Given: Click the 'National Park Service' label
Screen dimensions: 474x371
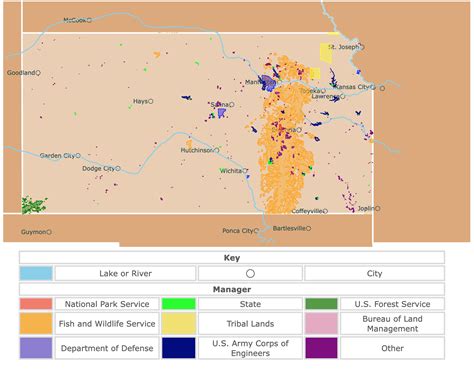Looking at the screenshot, I should pos(107,304).
